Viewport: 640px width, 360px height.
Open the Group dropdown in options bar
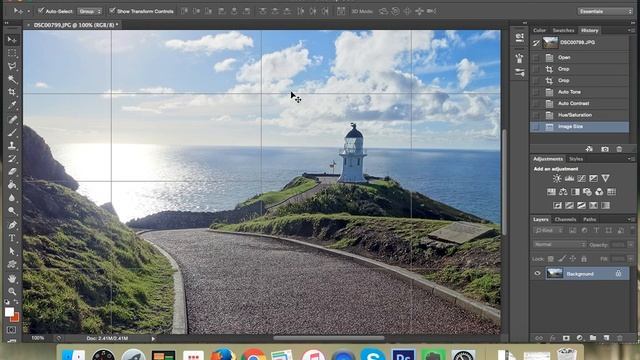click(90, 11)
